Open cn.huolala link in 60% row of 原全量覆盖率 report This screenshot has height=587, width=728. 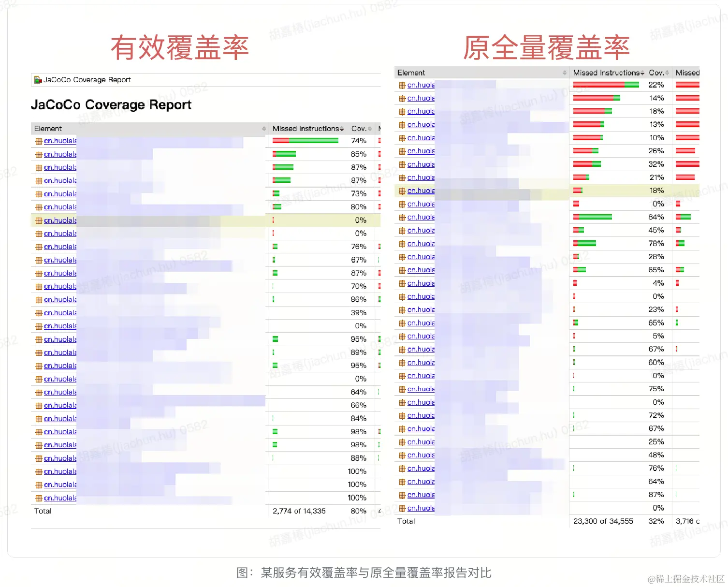[x=421, y=363]
